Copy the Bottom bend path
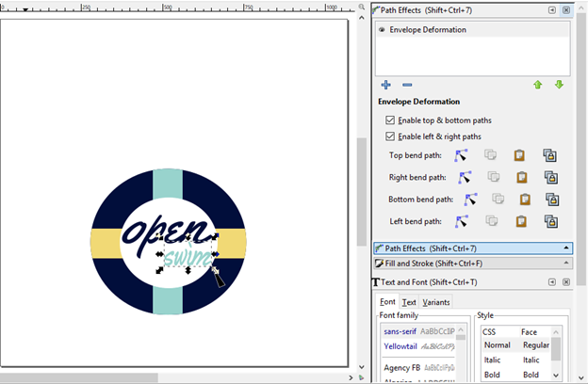 coord(498,199)
